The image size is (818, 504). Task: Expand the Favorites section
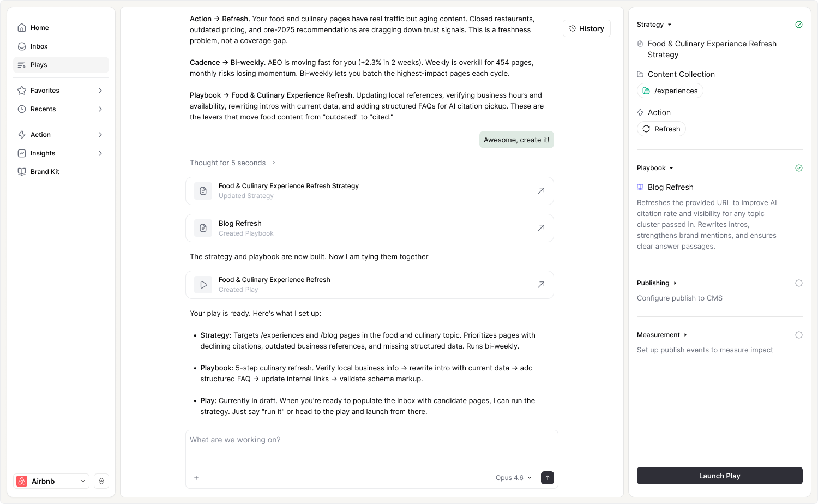click(x=61, y=91)
